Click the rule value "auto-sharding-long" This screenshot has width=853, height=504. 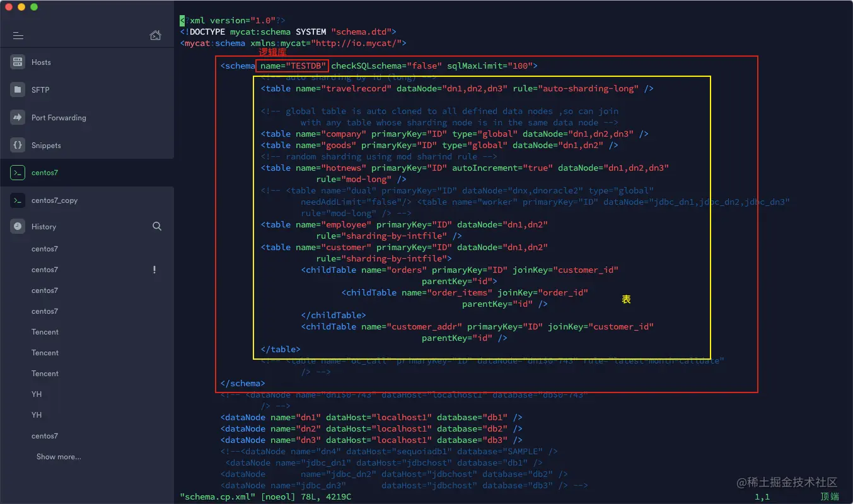[588, 88]
